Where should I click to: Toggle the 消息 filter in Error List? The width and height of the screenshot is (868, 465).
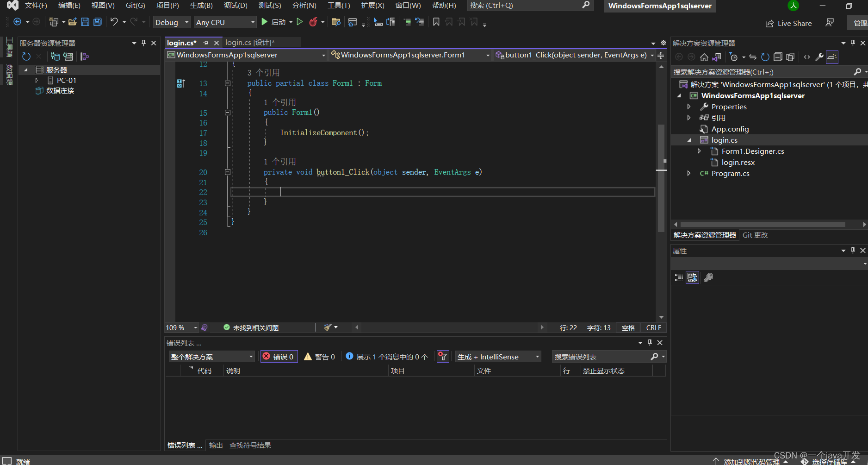(387, 357)
